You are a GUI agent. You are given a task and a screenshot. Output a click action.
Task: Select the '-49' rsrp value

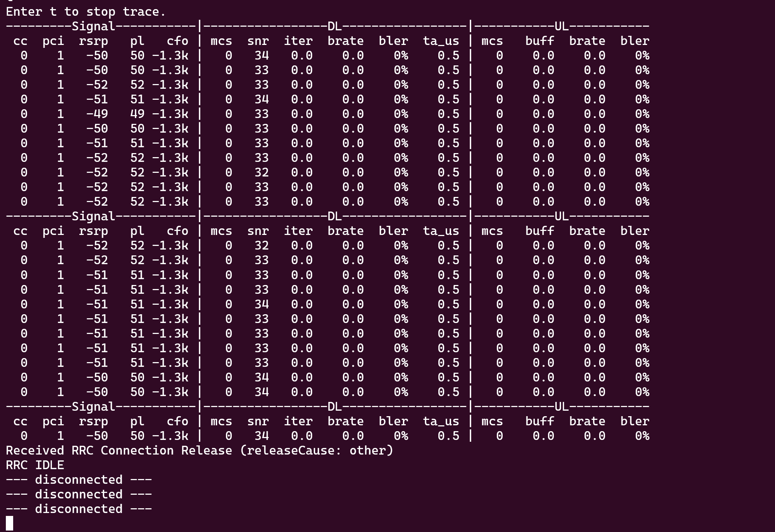click(97, 114)
